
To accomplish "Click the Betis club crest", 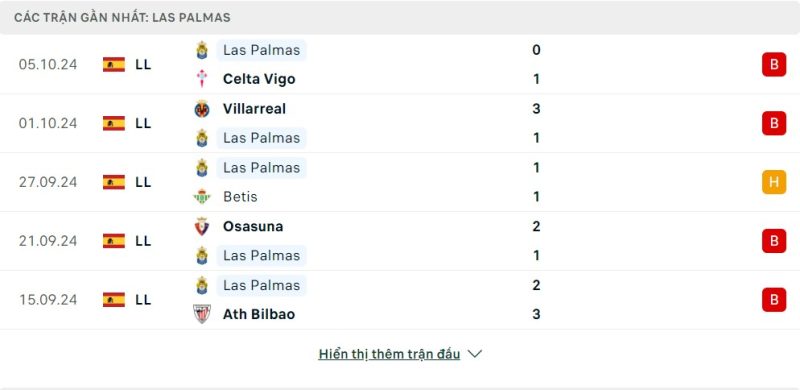I will 202,197.
